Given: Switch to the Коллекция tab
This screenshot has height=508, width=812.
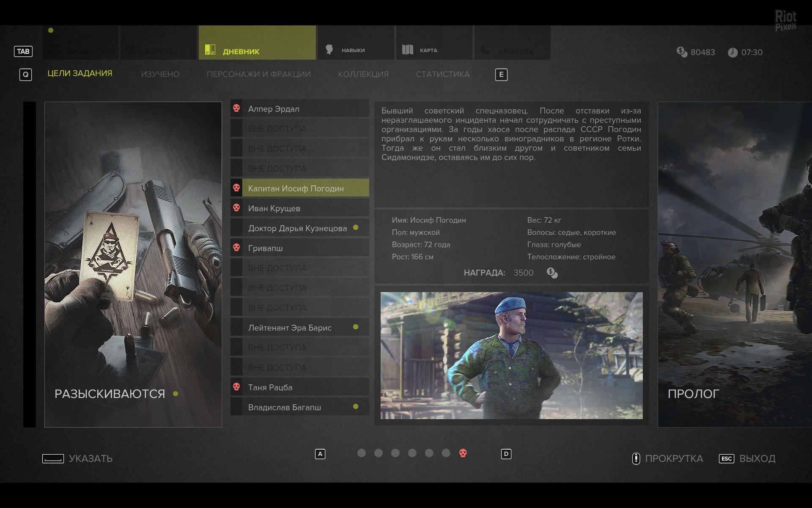Looking at the screenshot, I should point(363,74).
